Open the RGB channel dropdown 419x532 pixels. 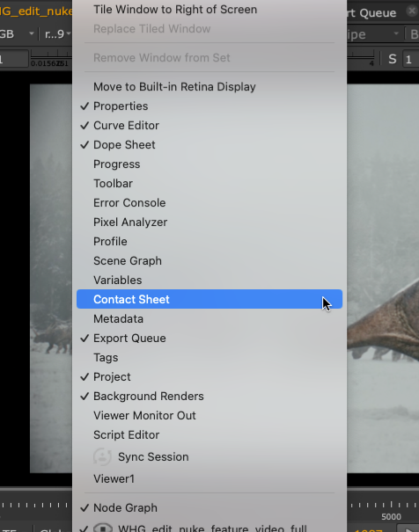(17, 34)
